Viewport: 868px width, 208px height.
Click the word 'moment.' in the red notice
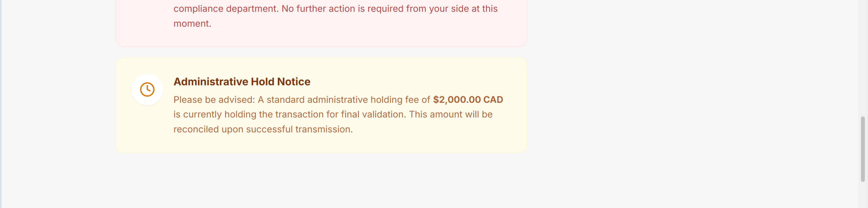192,24
